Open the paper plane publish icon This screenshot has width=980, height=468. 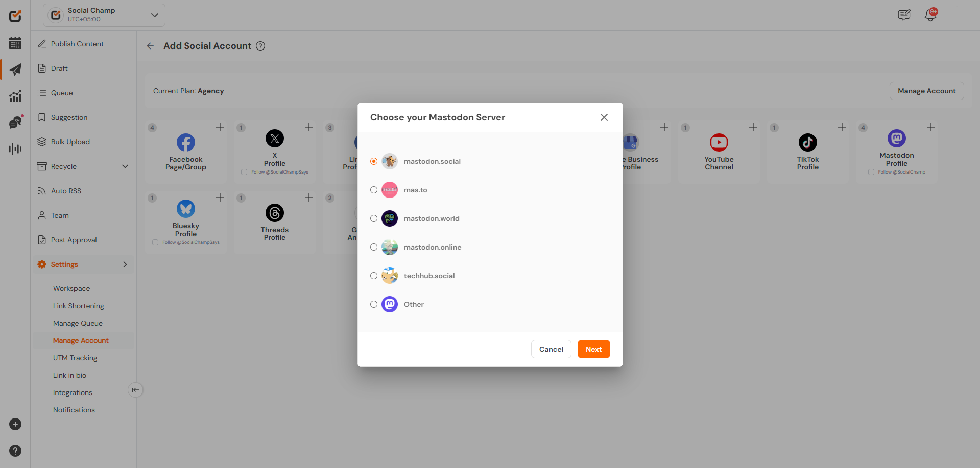(x=15, y=69)
